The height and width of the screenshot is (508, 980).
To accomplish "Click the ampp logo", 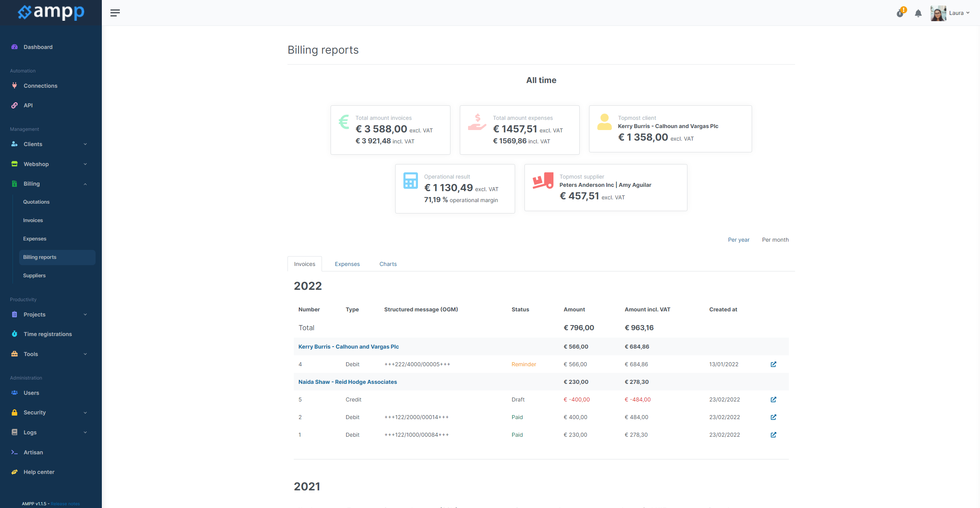I will [x=51, y=13].
